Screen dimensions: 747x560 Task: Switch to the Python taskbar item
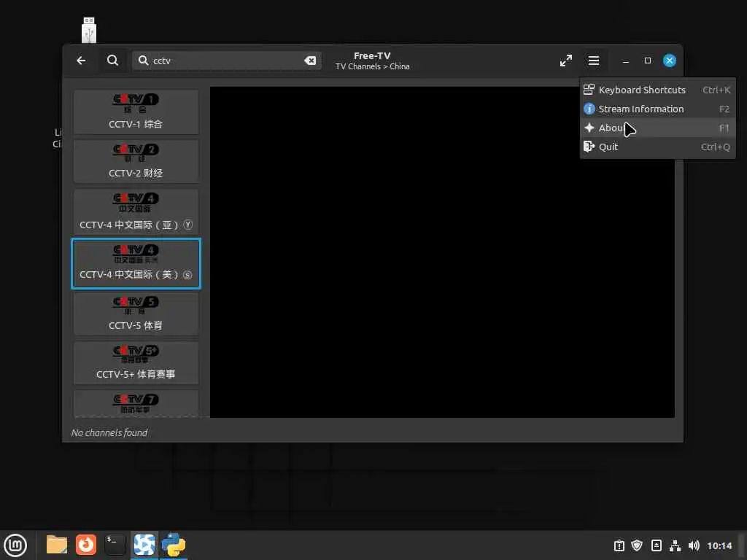click(174, 545)
